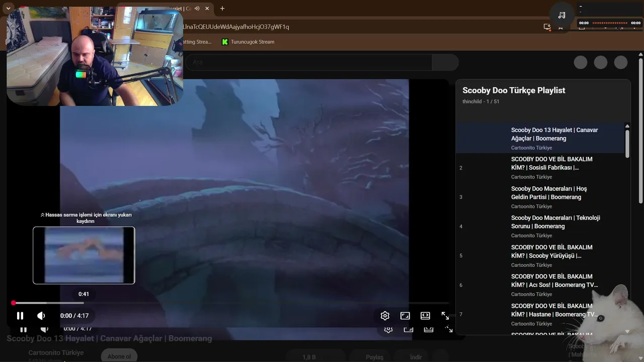Switch to the miniplayer view
The image size is (644, 362).
coord(405,316)
